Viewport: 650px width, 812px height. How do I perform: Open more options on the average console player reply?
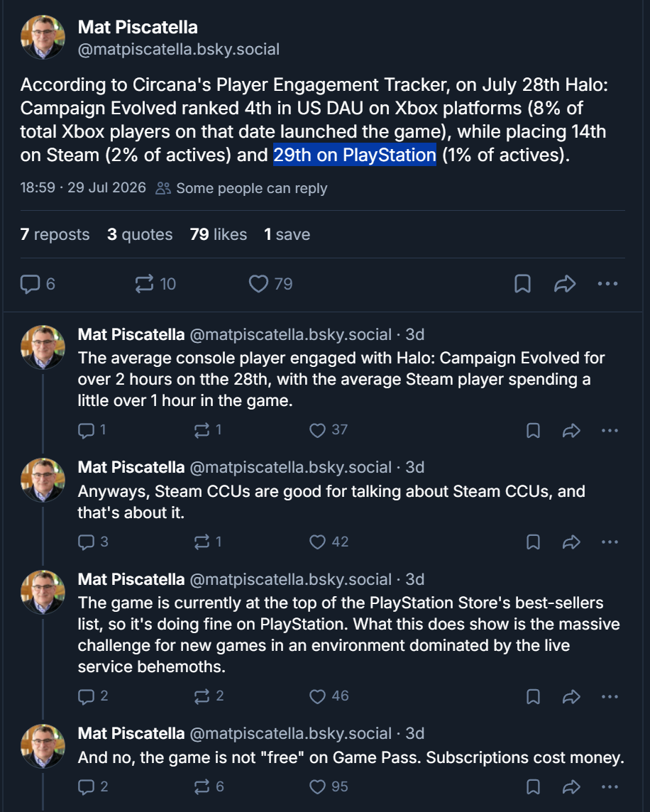click(x=610, y=430)
